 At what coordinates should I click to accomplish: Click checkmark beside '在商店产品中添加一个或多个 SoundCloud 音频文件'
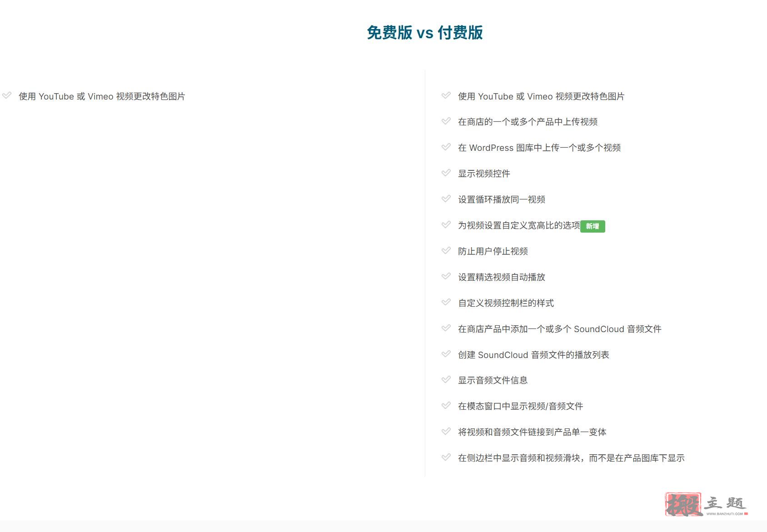(446, 328)
